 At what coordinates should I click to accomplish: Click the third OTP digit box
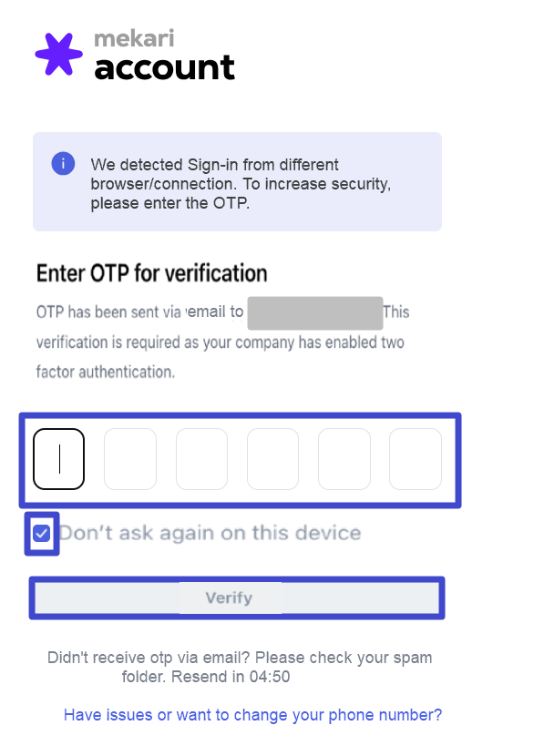click(201, 459)
